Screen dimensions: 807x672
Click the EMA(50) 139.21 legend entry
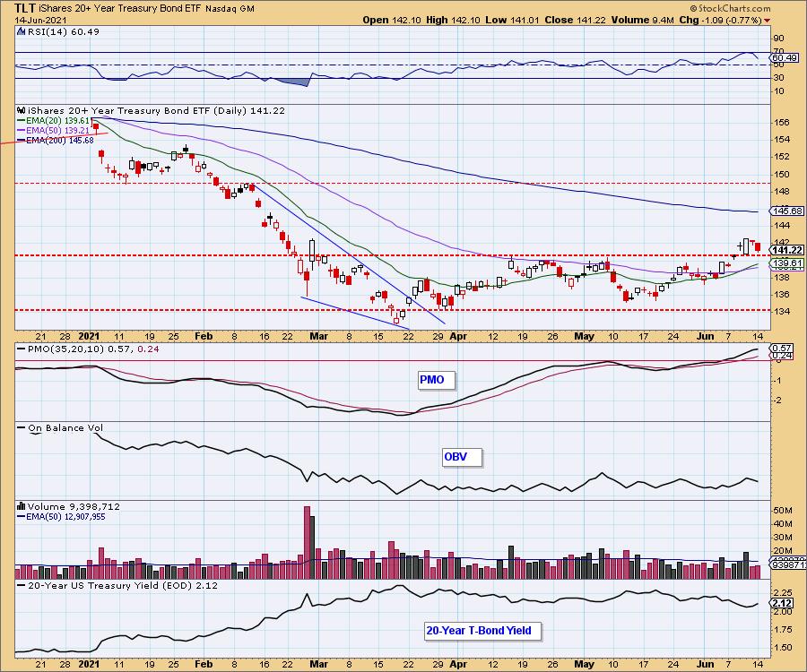pos(56,131)
